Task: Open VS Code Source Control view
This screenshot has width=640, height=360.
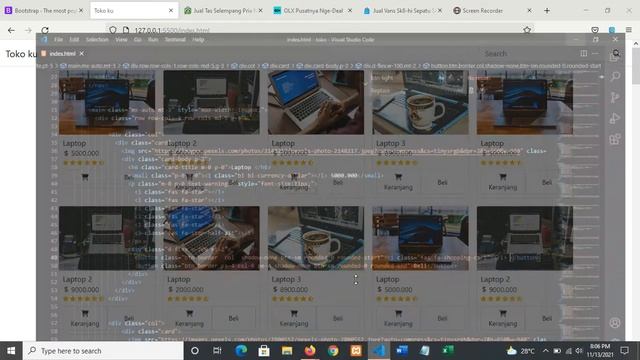Action: click(x=615, y=97)
